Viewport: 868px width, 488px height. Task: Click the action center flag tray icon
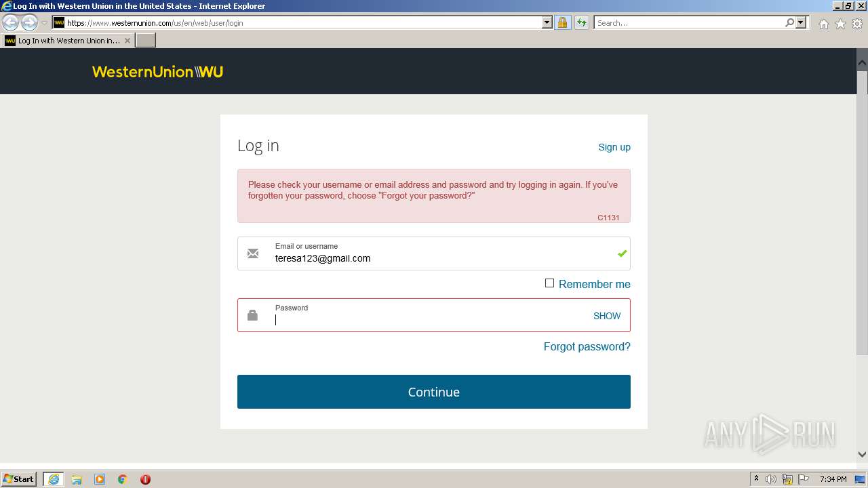click(x=804, y=479)
